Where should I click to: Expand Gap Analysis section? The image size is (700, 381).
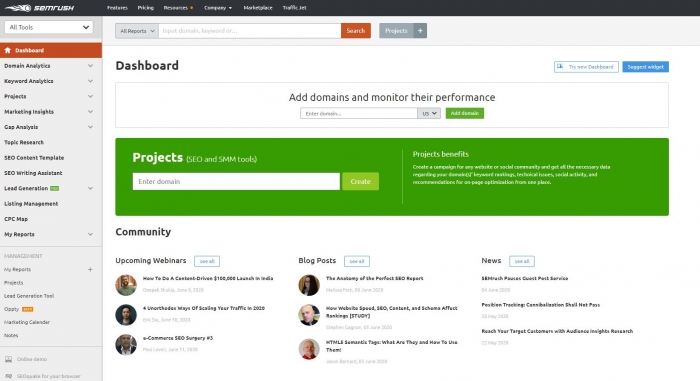[90, 127]
